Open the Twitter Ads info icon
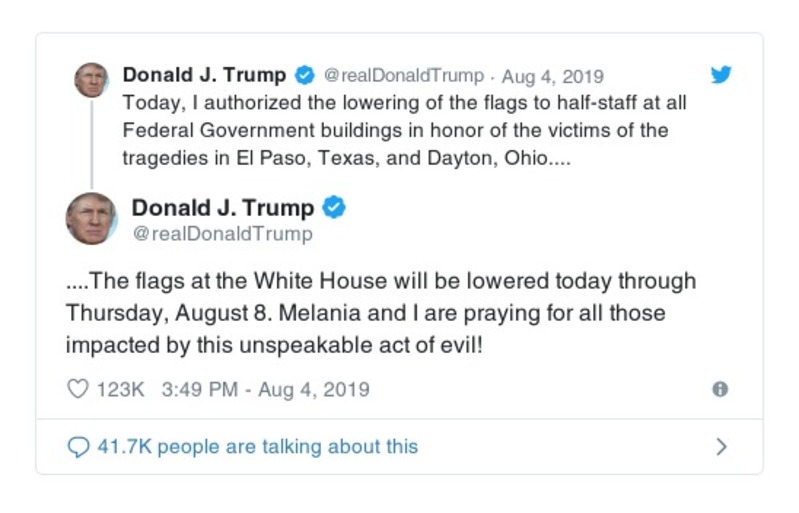Screen dimensions: 799x513 click(x=720, y=390)
